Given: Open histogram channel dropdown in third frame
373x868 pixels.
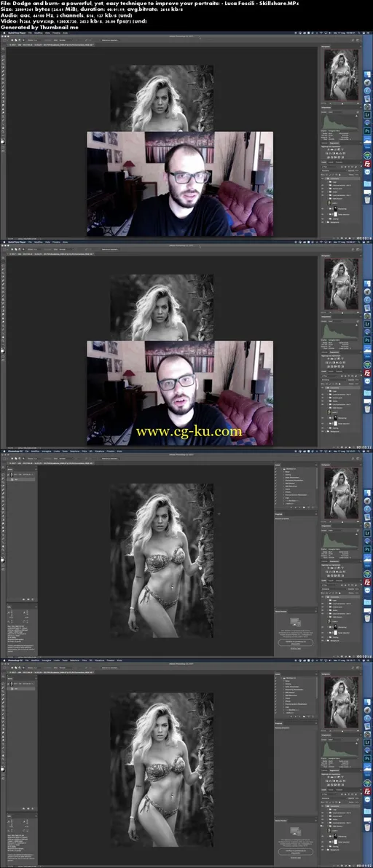Looking at the screenshot, I should (335, 530).
